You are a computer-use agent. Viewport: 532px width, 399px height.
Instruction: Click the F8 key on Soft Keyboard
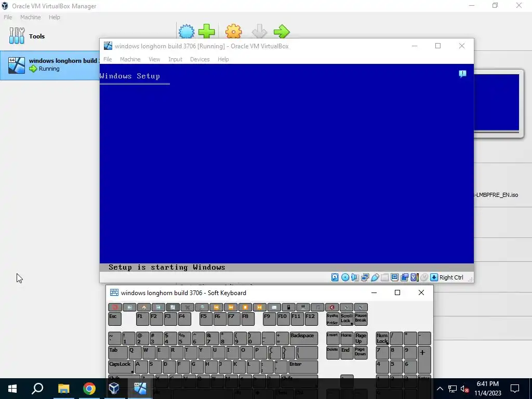pos(248,320)
